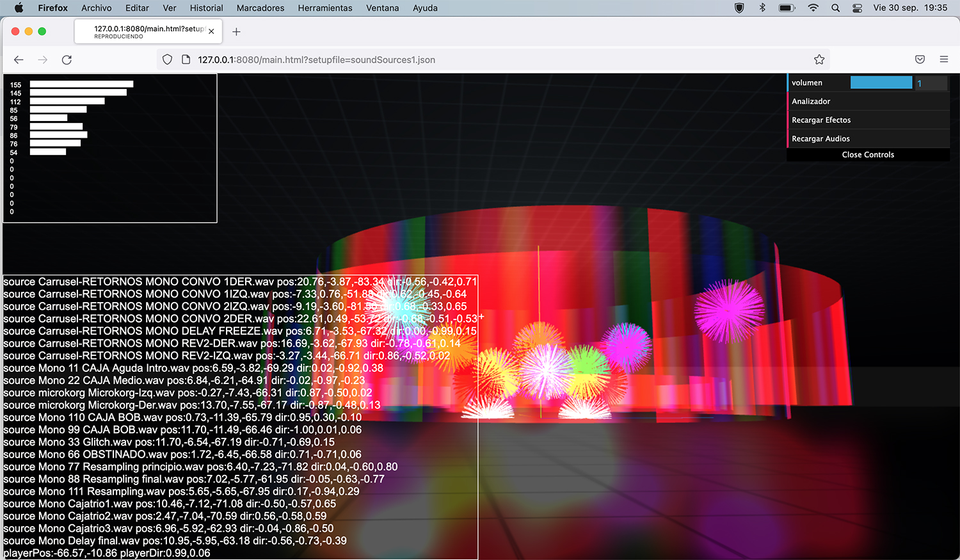
Task: Bookmark page using star icon
Action: pos(819,60)
